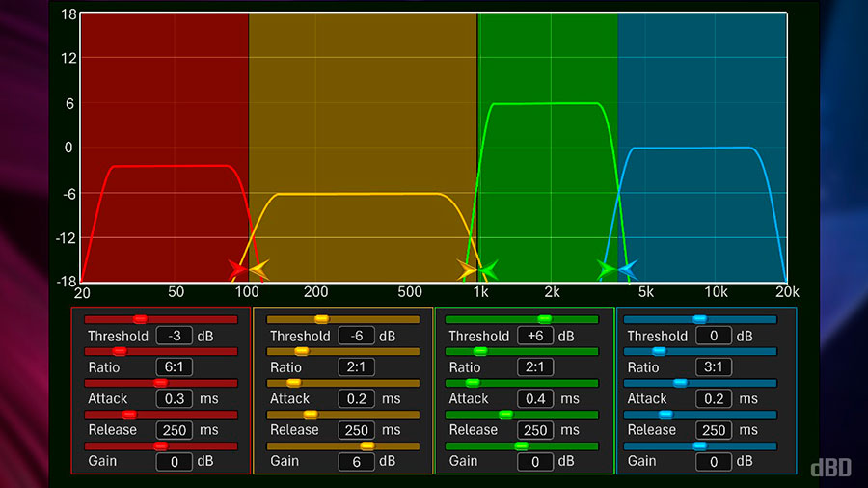868x488 pixels.
Task: Click the yellow band Ratio field showing 2:1
Action: [357, 366]
